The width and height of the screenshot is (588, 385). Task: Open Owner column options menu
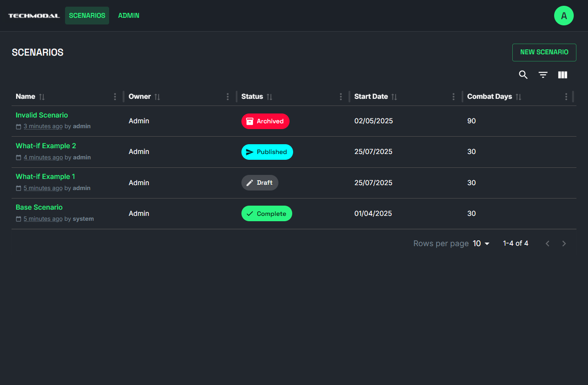click(228, 97)
